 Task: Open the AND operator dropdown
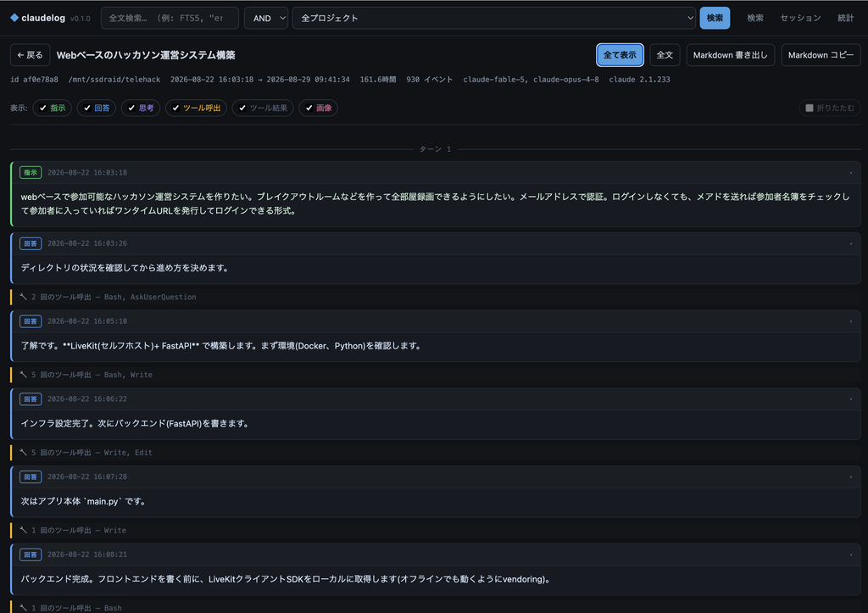tap(265, 18)
